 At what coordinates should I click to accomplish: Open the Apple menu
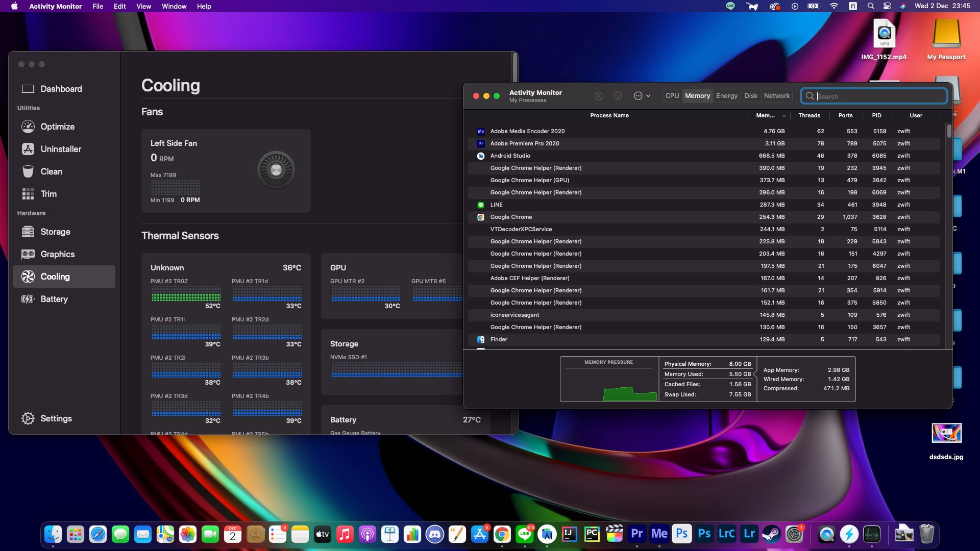click(14, 6)
